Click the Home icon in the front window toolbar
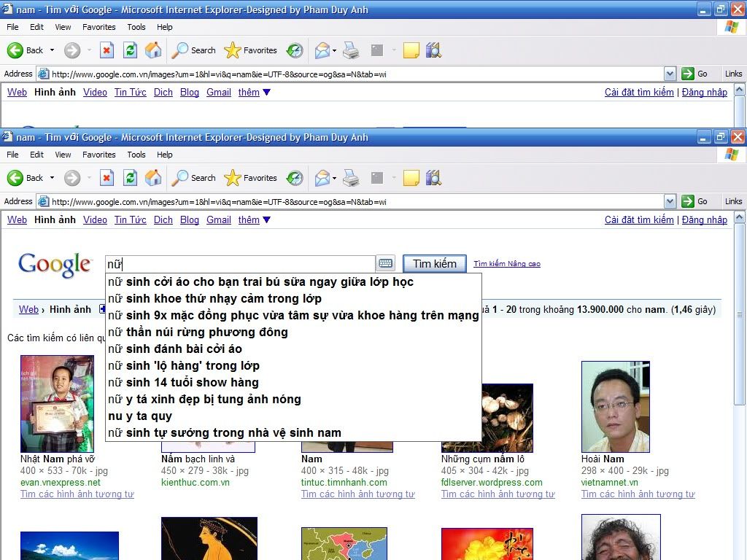 [153, 178]
